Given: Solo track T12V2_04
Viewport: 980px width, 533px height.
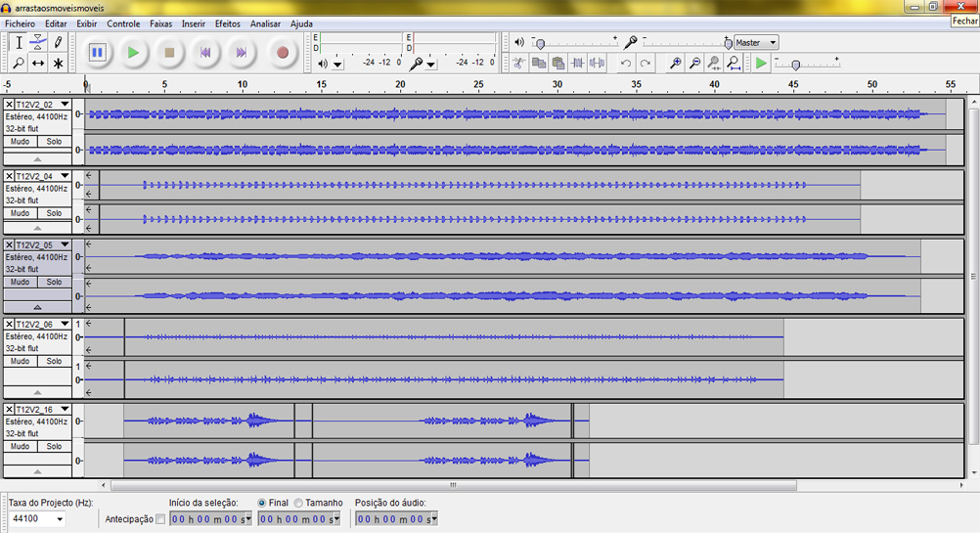Looking at the screenshot, I should tap(55, 214).
